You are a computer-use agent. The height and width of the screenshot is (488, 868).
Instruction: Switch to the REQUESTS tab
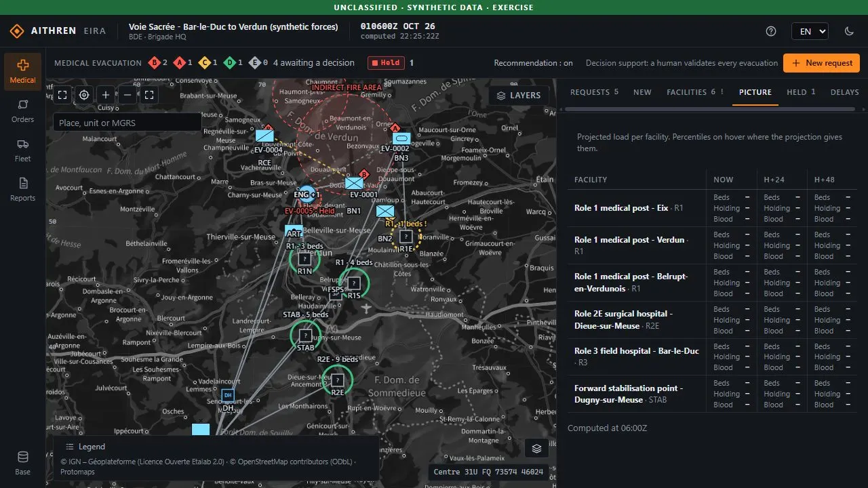(594, 92)
